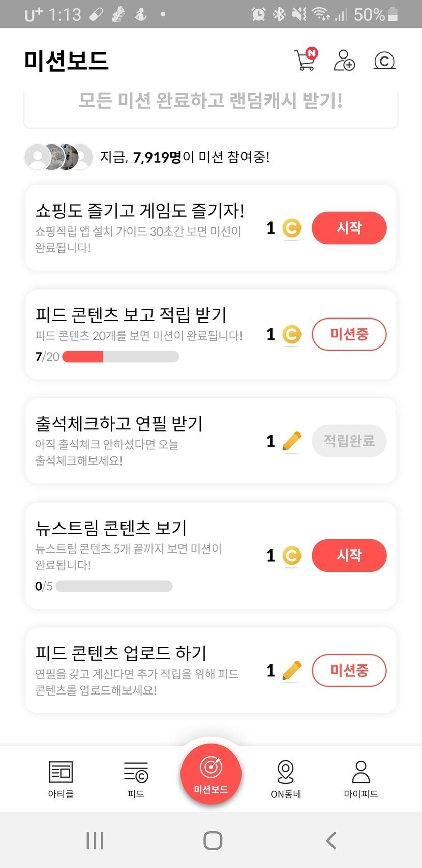Viewport: 422px width, 868px height.
Task: Tap the 적립완료 button for attendance check
Action: [x=349, y=441]
